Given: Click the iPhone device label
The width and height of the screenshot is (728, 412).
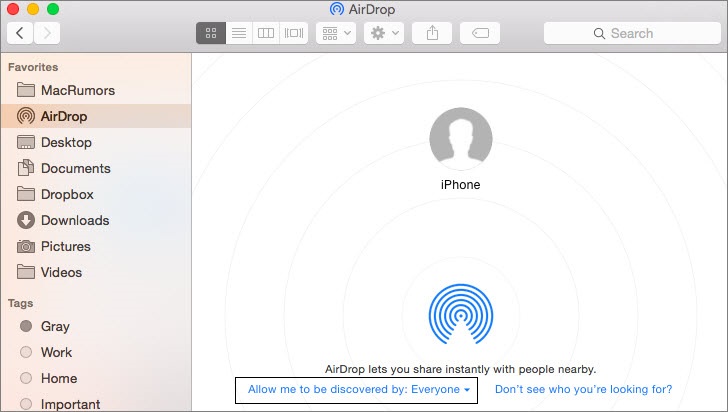Looking at the screenshot, I should point(461,184).
